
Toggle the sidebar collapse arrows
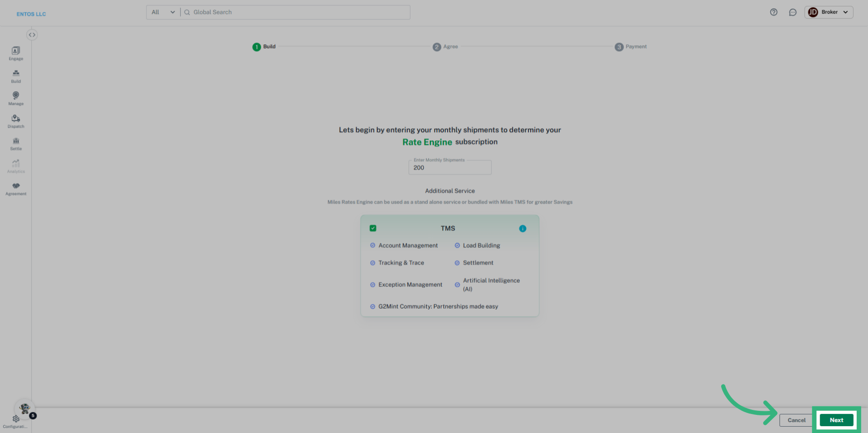pyautogui.click(x=32, y=35)
